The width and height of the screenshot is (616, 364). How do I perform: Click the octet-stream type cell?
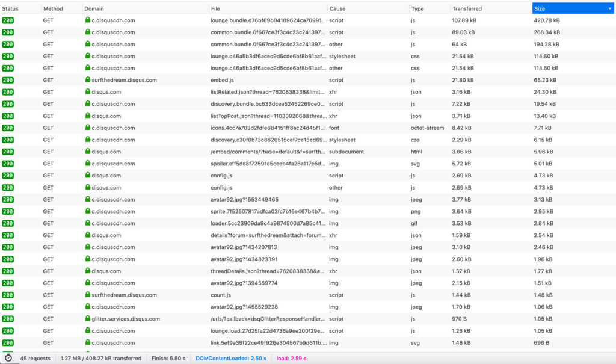pyautogui.click(x=428, y=128)
